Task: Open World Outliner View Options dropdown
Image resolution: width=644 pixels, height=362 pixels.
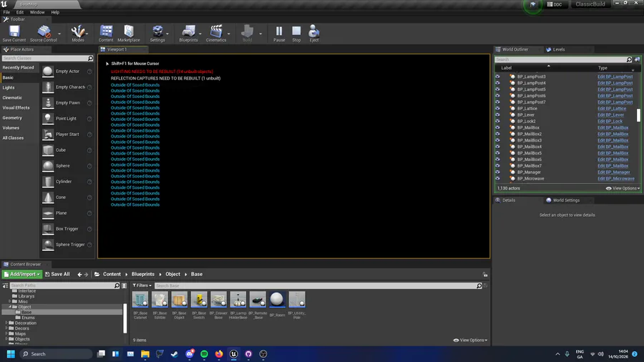Action: [623, 188]
